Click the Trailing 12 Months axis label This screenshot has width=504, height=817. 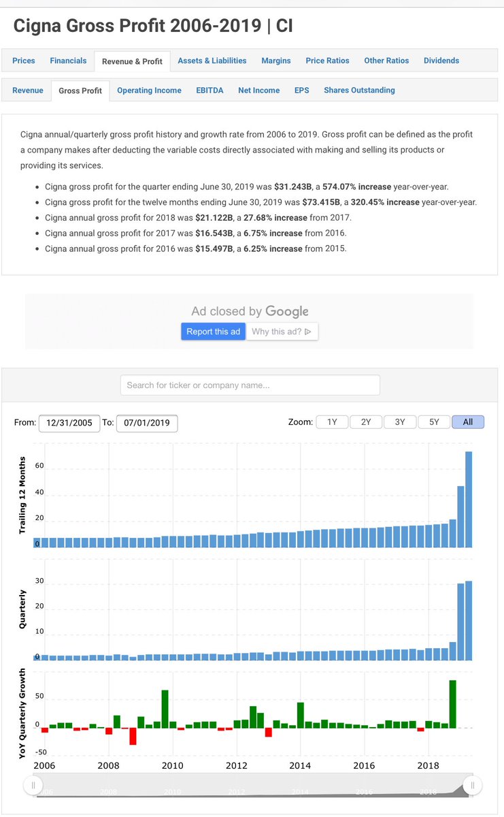22,495
